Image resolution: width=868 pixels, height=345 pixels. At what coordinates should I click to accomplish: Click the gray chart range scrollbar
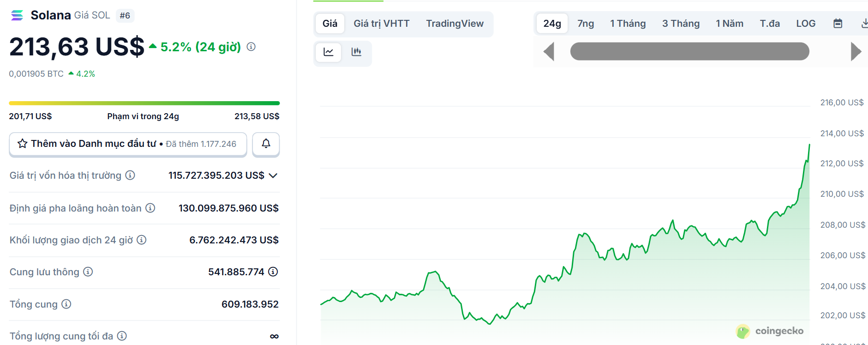689,51
